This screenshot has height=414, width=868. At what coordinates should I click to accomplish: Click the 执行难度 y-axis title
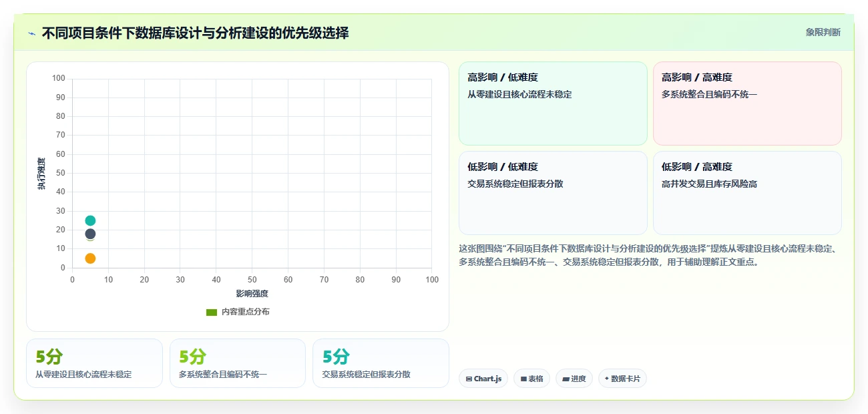click(x=41, y=174)
